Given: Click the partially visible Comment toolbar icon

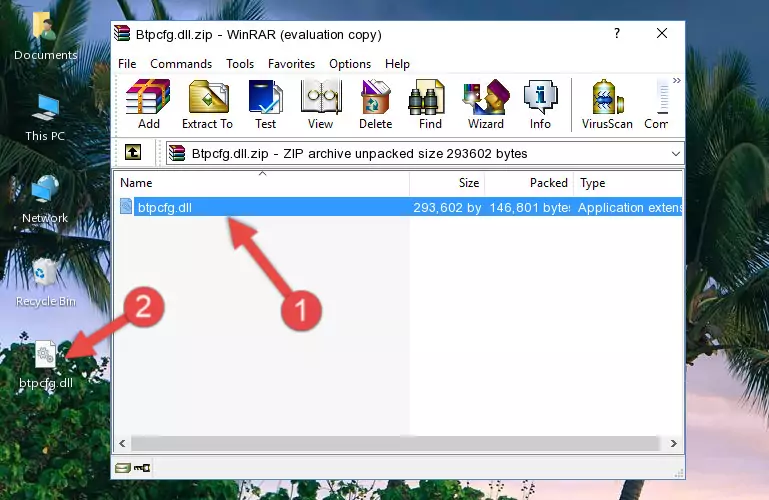Looking at the screenshot, I should (657, 104).
